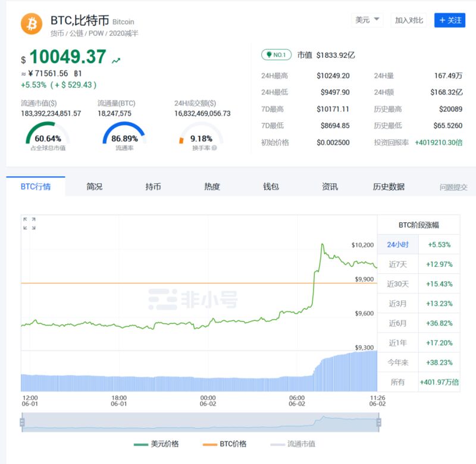Click the BTC阶段涨幅 panel header

(419, 225)
